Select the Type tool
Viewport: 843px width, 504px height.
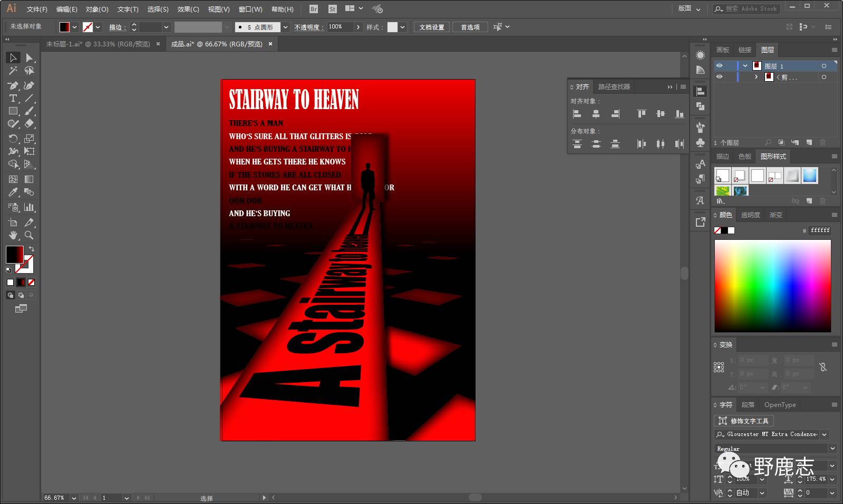click(13, 99)
